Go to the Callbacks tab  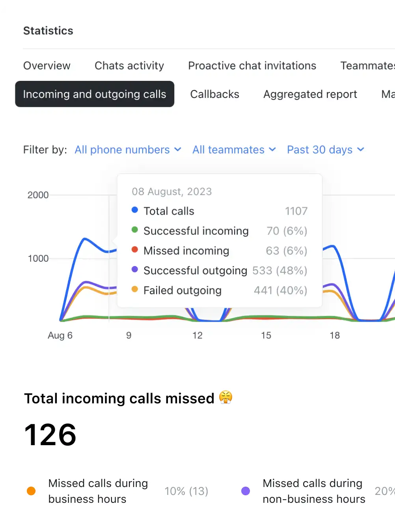pos(214,94)
